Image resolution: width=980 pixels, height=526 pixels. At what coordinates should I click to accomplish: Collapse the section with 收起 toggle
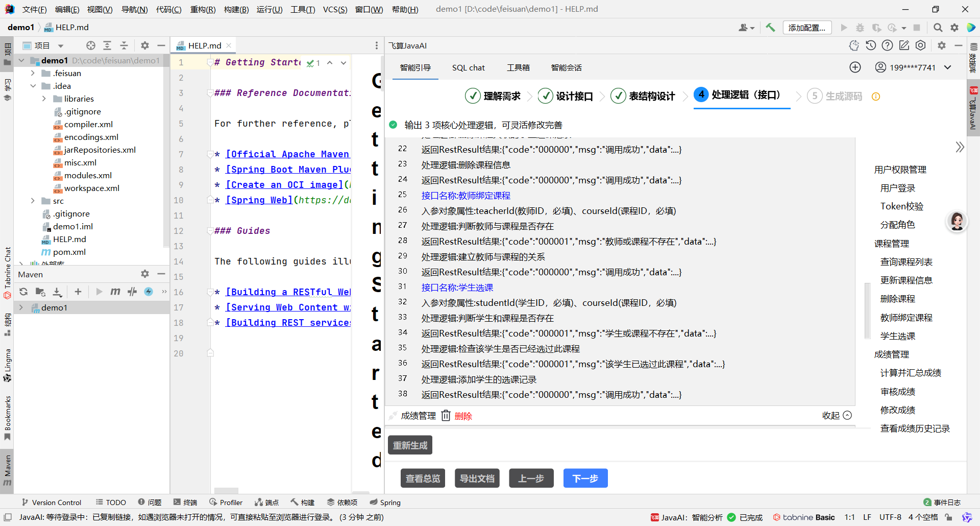pyautogui.click(x=837, y=416)
